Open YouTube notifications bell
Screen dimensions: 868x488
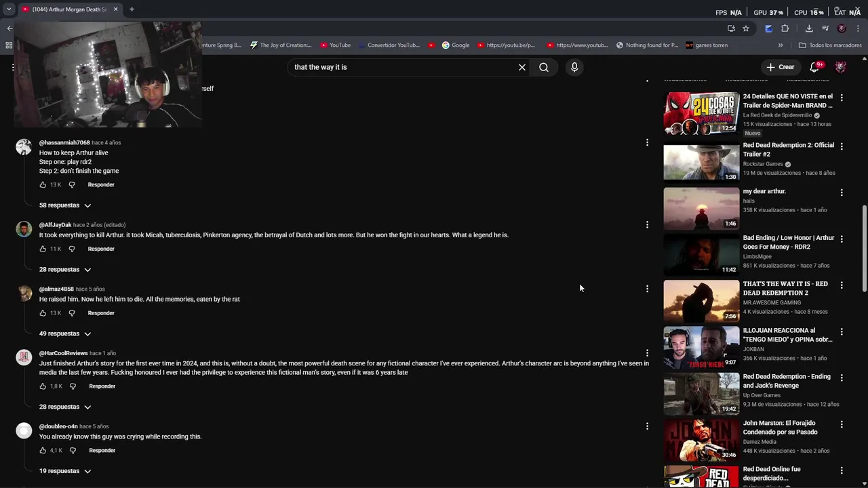click(x=816, y=67)
